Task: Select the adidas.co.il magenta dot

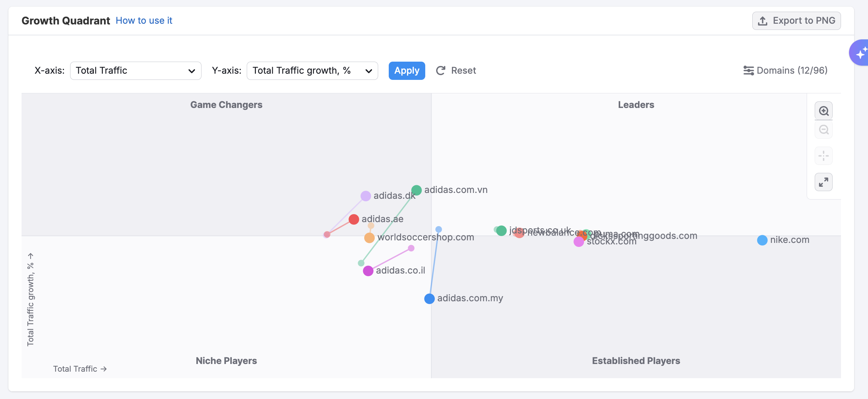Action: (x=368, y=271)
